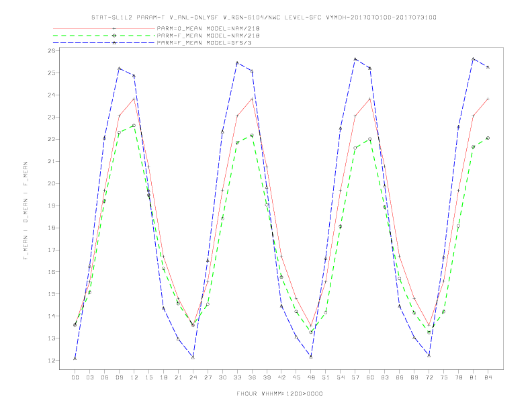Click the green NAM circle marker at hour 12
Viewport: 532px width, 411px height.
134,126
